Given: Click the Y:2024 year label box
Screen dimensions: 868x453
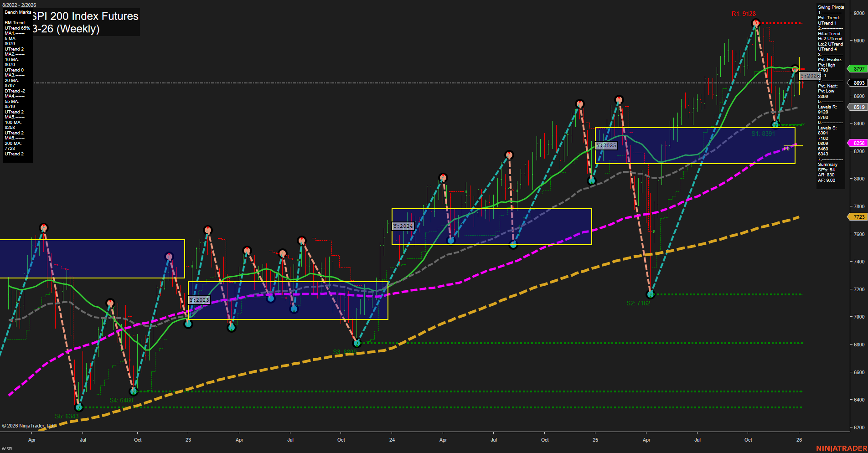Looking at the screenshot, I should 402,226.
